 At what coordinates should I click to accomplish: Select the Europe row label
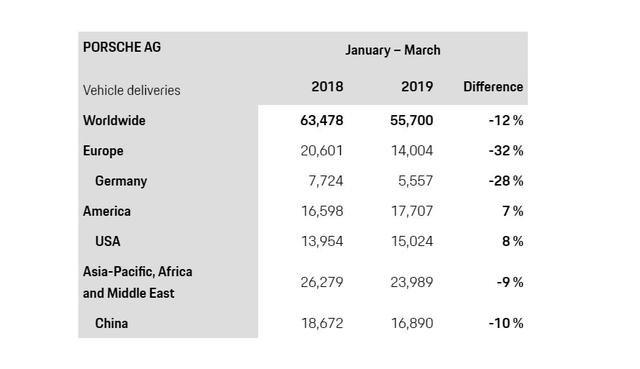[103, 151]
